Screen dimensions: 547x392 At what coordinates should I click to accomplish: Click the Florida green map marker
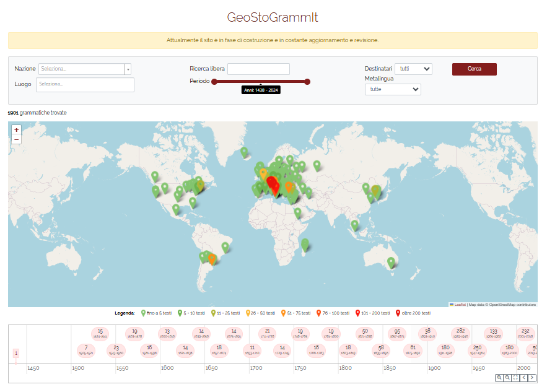tap(193, 203)
